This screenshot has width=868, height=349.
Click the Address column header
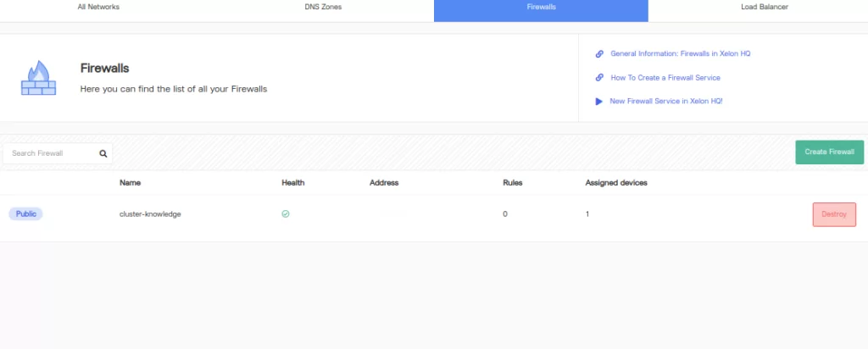[384, 182]
